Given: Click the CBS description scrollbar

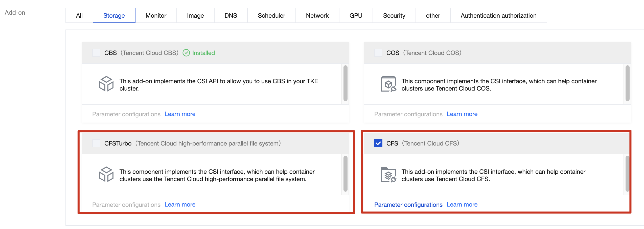Looking at the screenshot, I should click(x=346, y=83).
